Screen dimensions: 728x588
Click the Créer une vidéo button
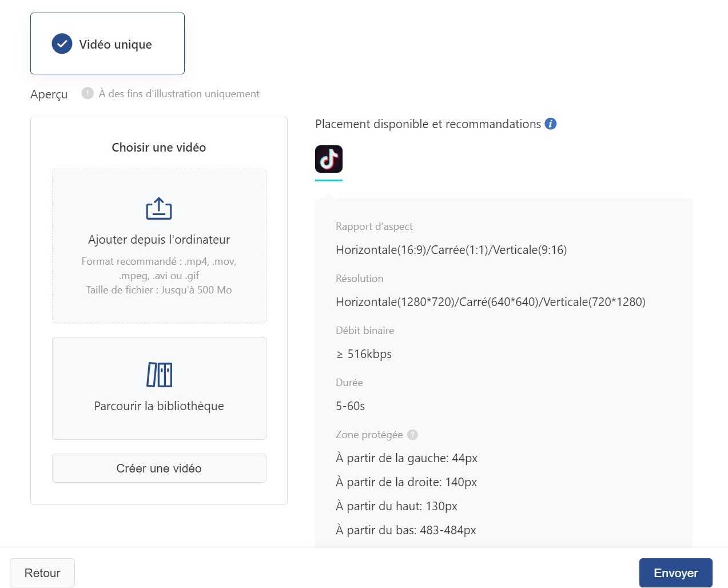tap(159, 468)
